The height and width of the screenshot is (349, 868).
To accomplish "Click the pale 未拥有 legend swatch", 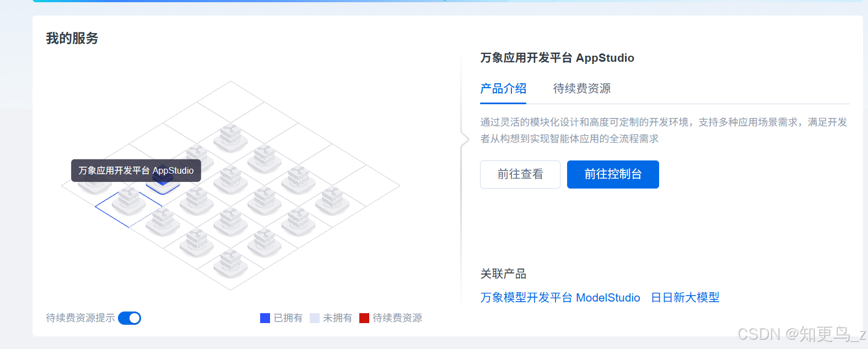I will tap(315, 318).
